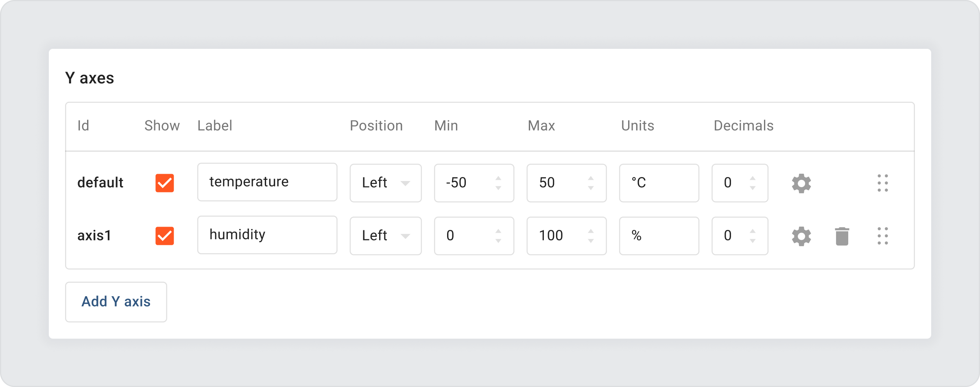Increase the Decimals value for the default axis
980x387 pixels.
[752, 178]
